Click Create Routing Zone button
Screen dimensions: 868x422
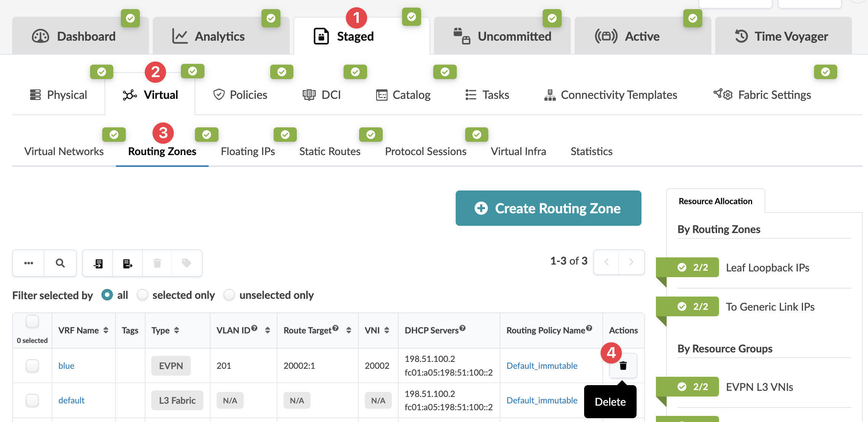click(x=548, y=208)
